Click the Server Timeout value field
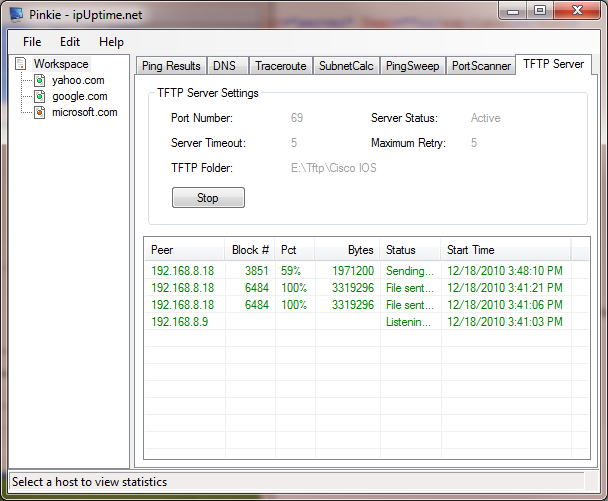 294,143
